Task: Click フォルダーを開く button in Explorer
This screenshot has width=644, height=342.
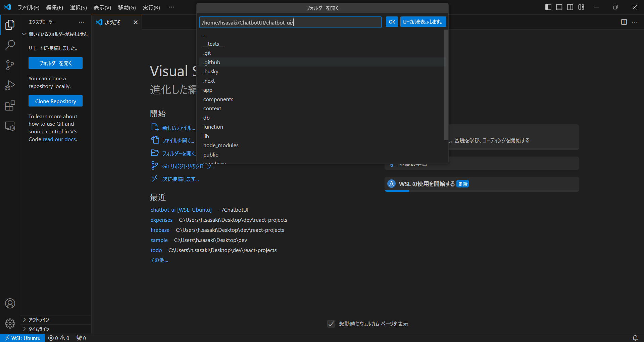Action: pos(55,63)
